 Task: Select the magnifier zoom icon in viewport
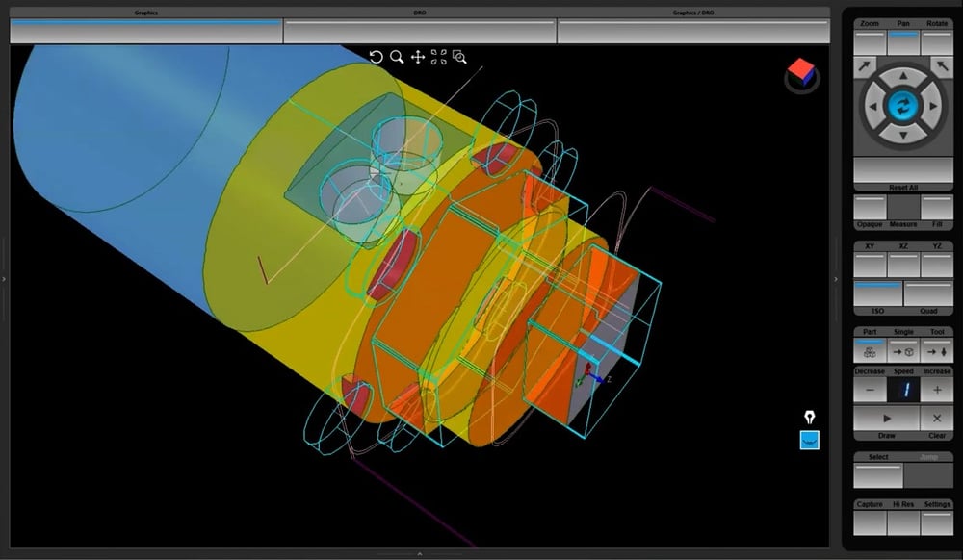point(397,58)
